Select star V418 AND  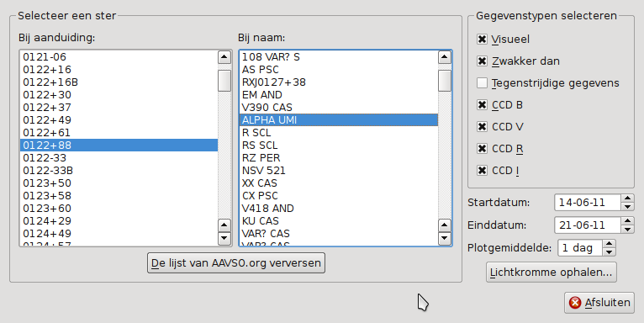339,209
